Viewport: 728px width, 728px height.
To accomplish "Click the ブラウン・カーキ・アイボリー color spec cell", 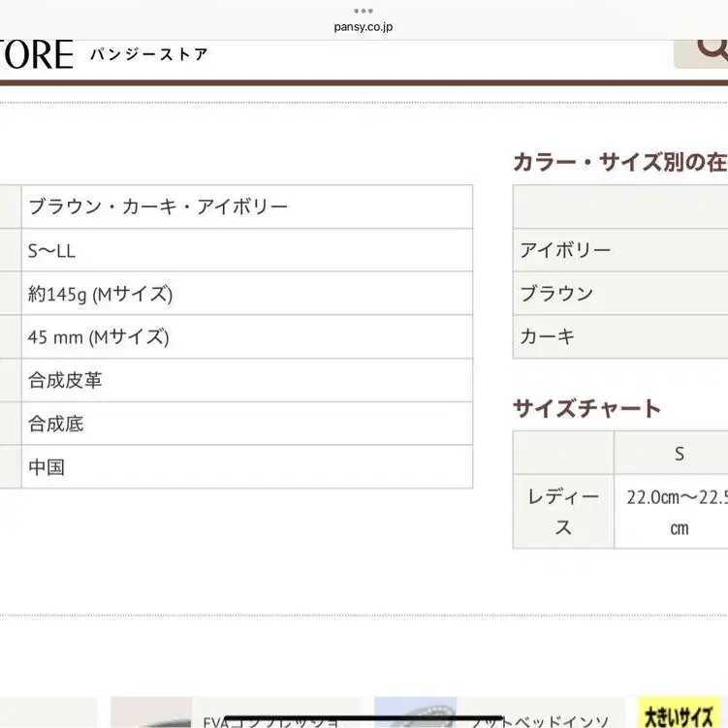I will [x=246, y=207].
